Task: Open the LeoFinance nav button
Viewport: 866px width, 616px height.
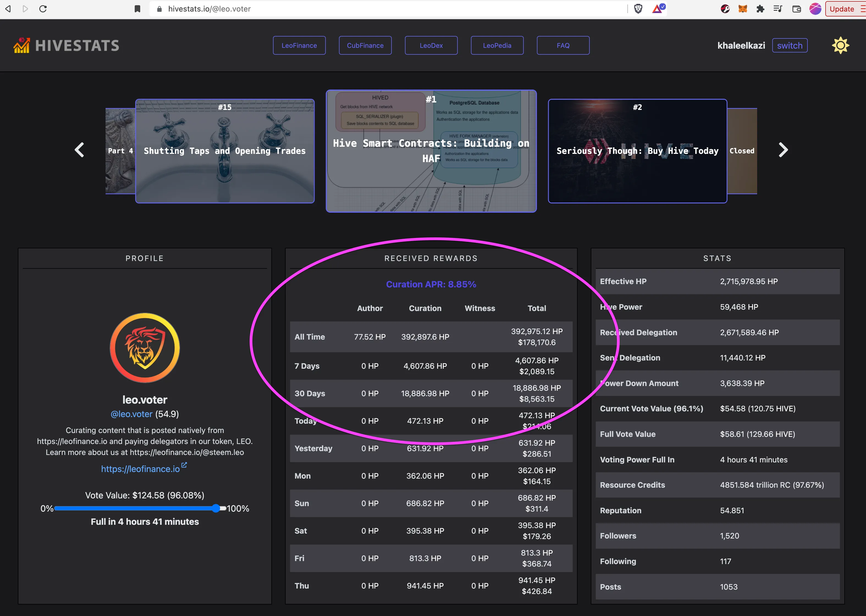Action: 299,45
